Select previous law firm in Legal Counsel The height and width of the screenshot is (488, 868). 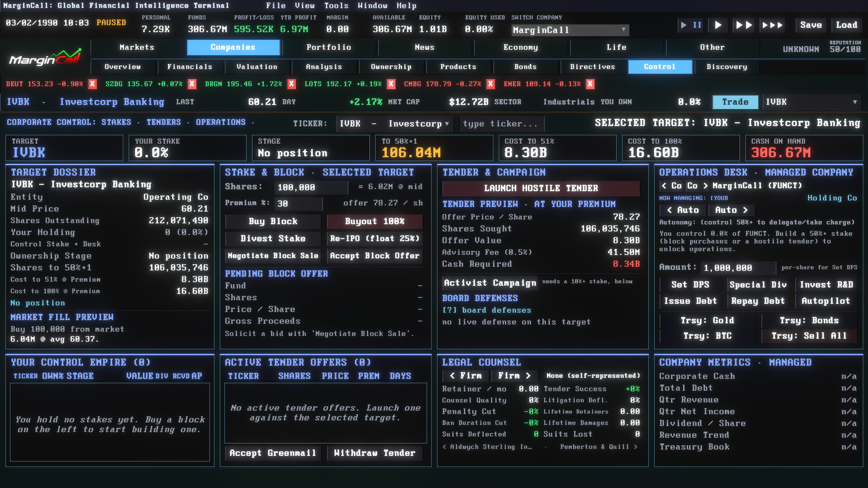[466, 376]
